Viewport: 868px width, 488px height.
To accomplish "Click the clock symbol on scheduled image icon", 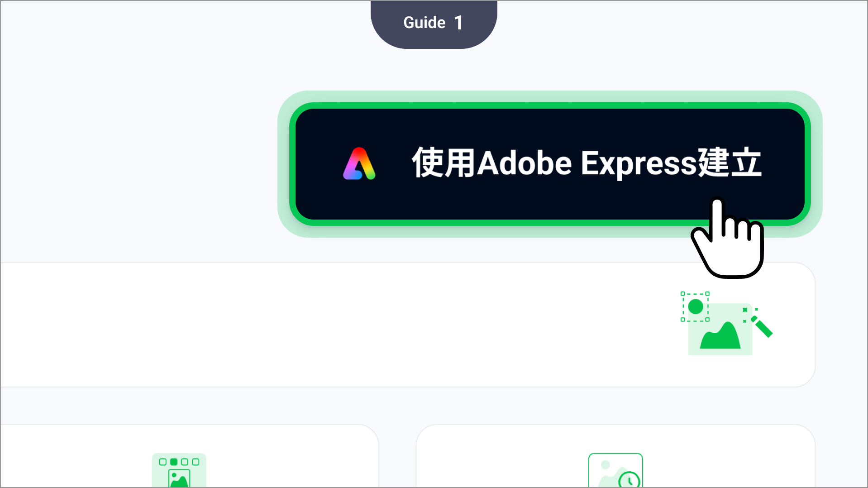I will 629,480.
